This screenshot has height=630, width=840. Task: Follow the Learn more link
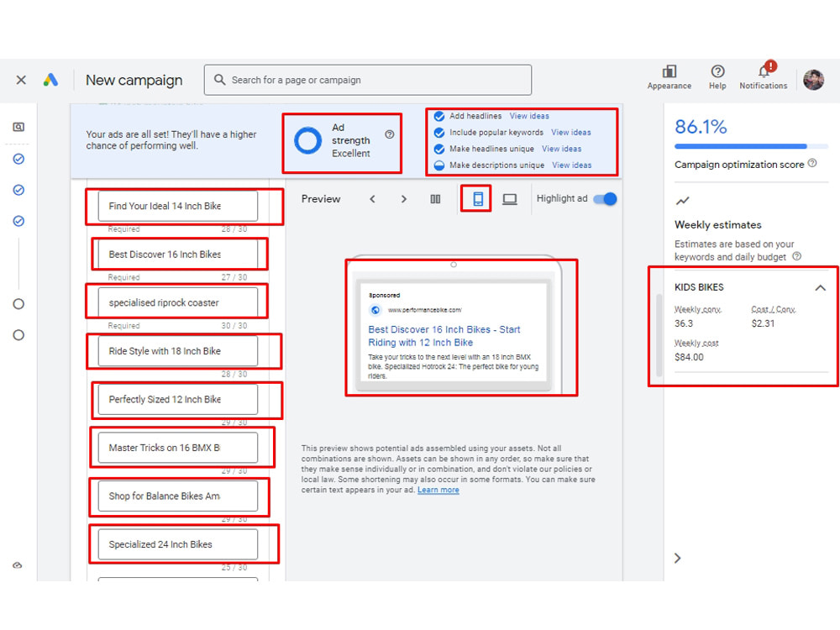coord(438,491)
